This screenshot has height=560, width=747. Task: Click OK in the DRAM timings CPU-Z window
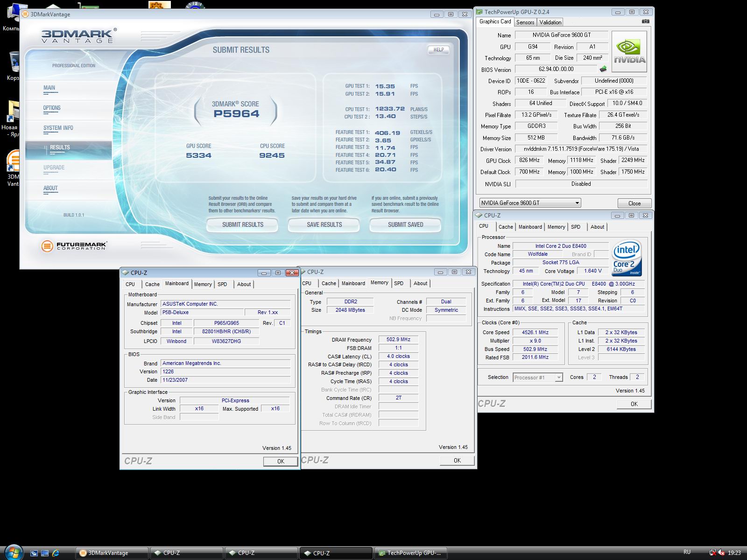(457, 460)
